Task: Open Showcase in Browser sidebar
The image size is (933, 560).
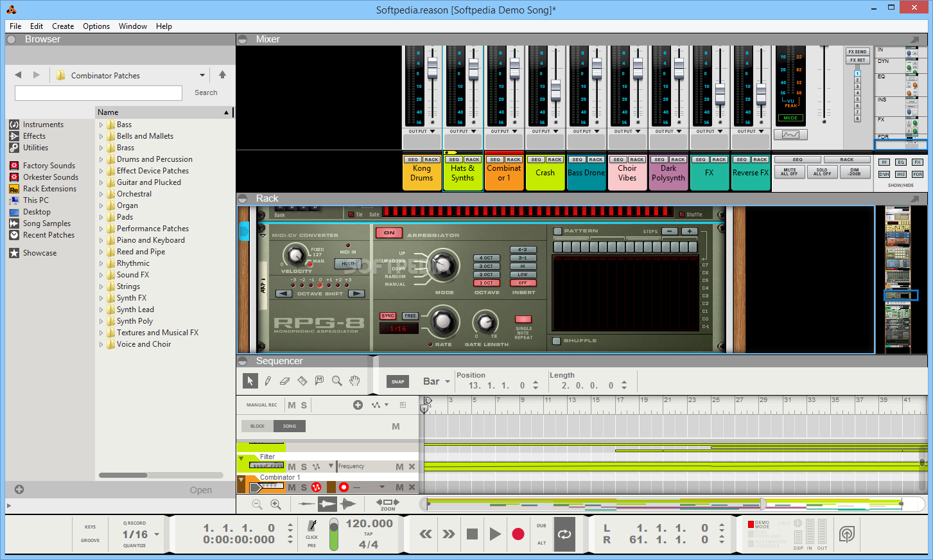Action: pyautogui.click(x=40, y=253)
